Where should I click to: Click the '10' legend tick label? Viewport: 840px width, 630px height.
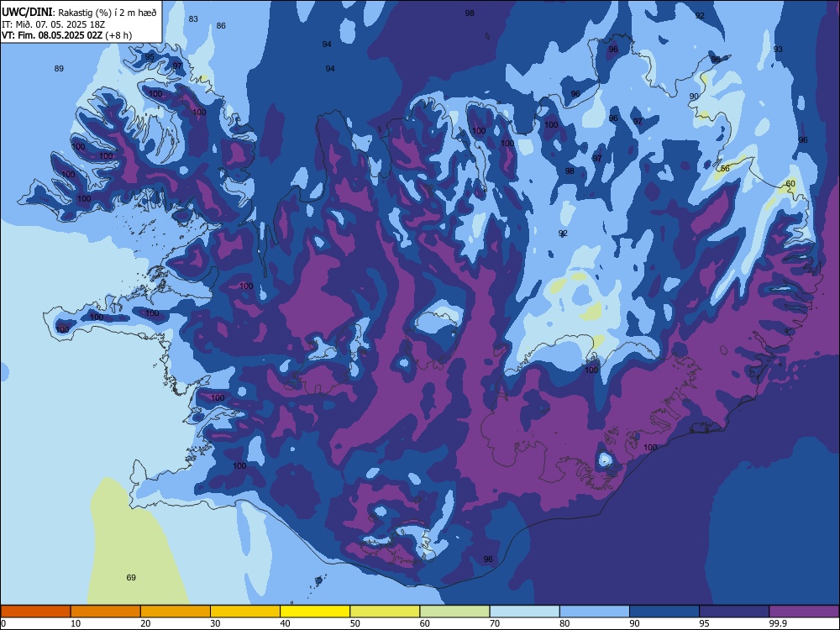(76, 623)
